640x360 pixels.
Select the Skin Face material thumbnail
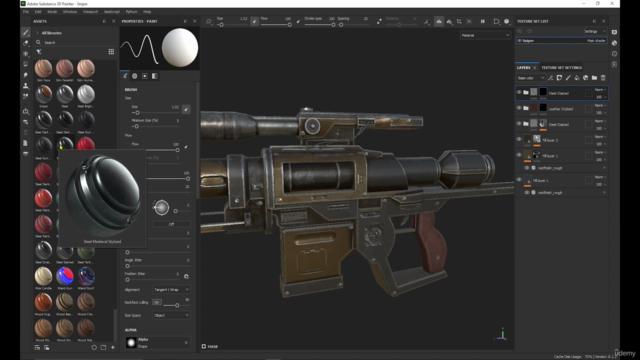43,68
